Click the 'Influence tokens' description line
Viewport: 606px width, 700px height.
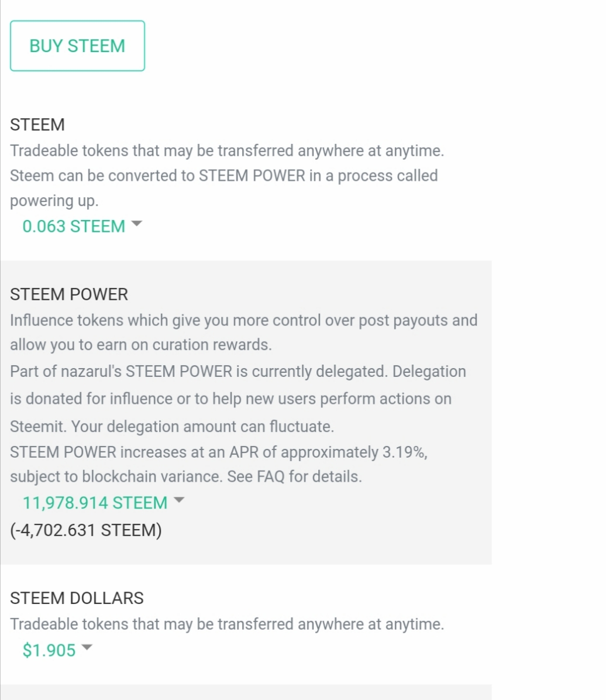coord(243,321)
